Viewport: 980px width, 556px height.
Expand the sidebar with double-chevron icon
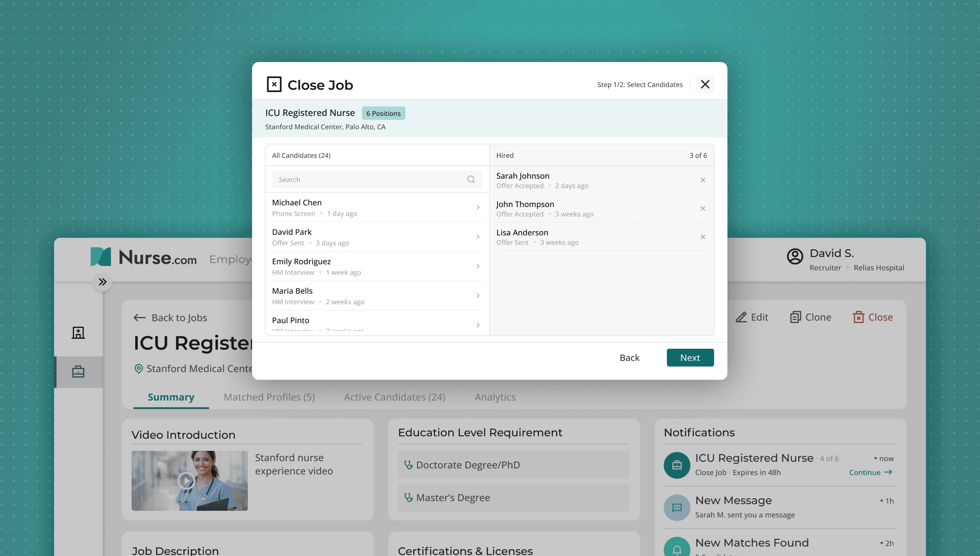(x=102, y=282)
